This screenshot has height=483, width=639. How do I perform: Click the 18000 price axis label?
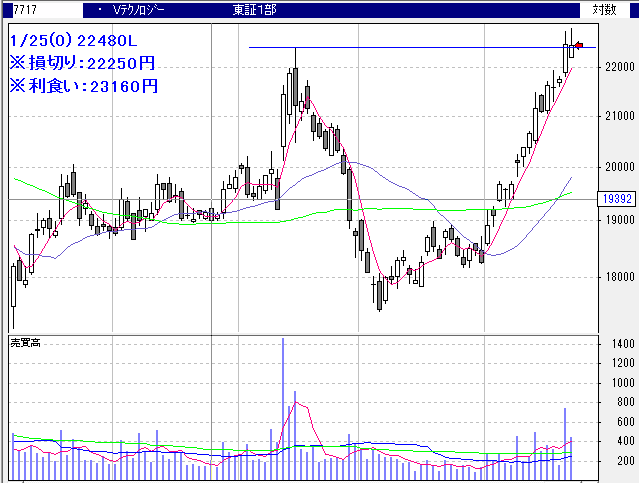pos(619,277)
